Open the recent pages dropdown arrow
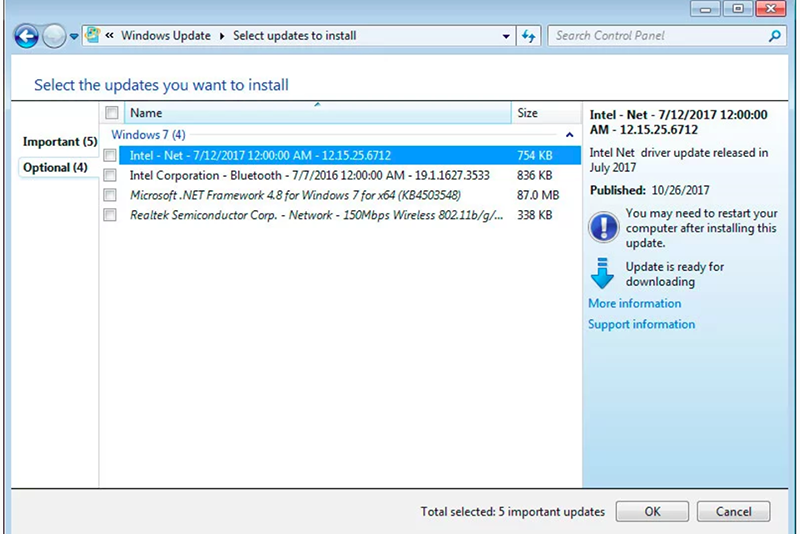The image size is (800, 534). pyautogui.click(x=74, y=38)
